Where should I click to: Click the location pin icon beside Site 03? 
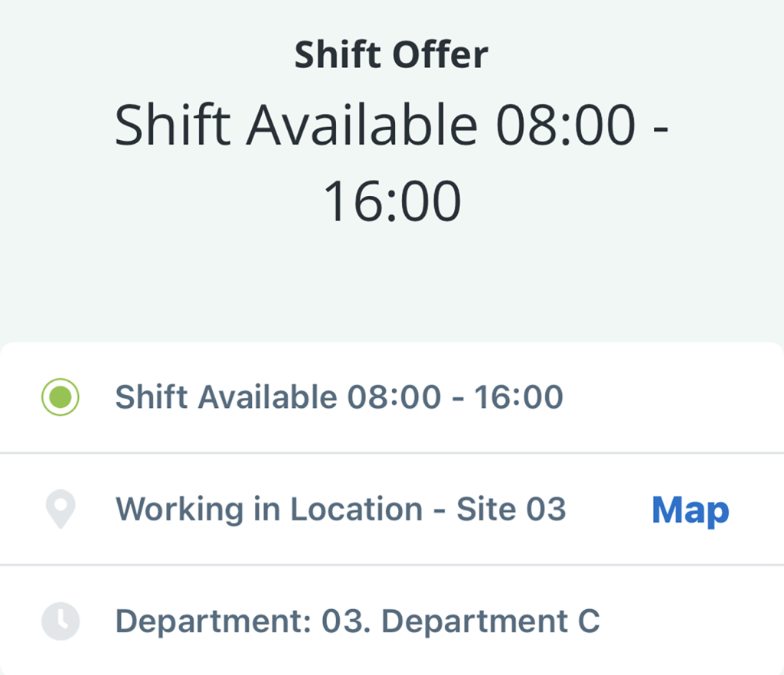click(x=60, y=509)
